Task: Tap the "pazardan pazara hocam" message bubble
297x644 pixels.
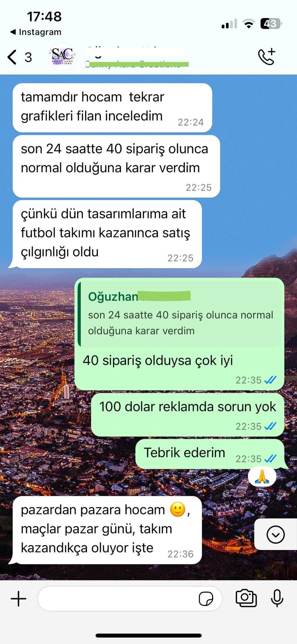Action: pyautogui.click(x=107, y=530)
